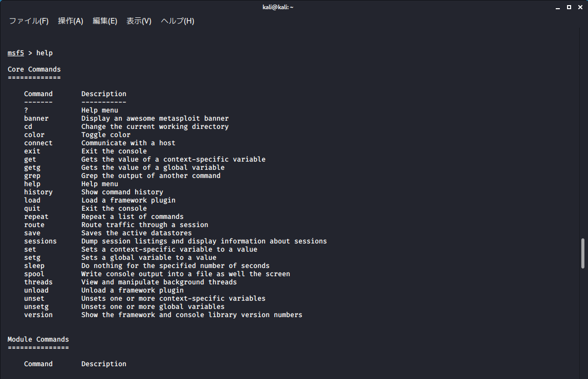Viewport: 588px width, 379px height.
Task: Click 'View and manipulate background threads' text
Action: pos(159,282)
